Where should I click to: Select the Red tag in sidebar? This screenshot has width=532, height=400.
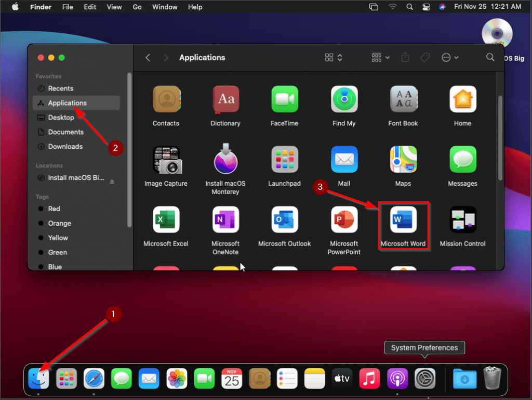click(76, 209)
